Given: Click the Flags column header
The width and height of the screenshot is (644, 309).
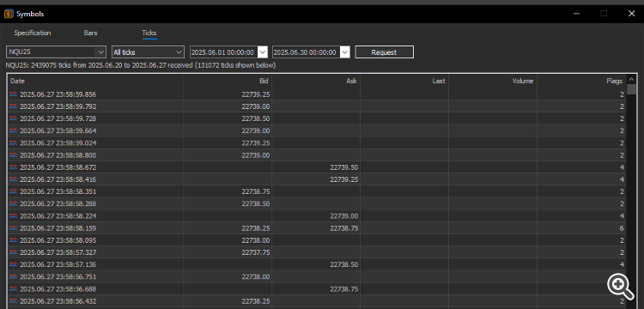Looking at the screenshot, I should (581, 81).
